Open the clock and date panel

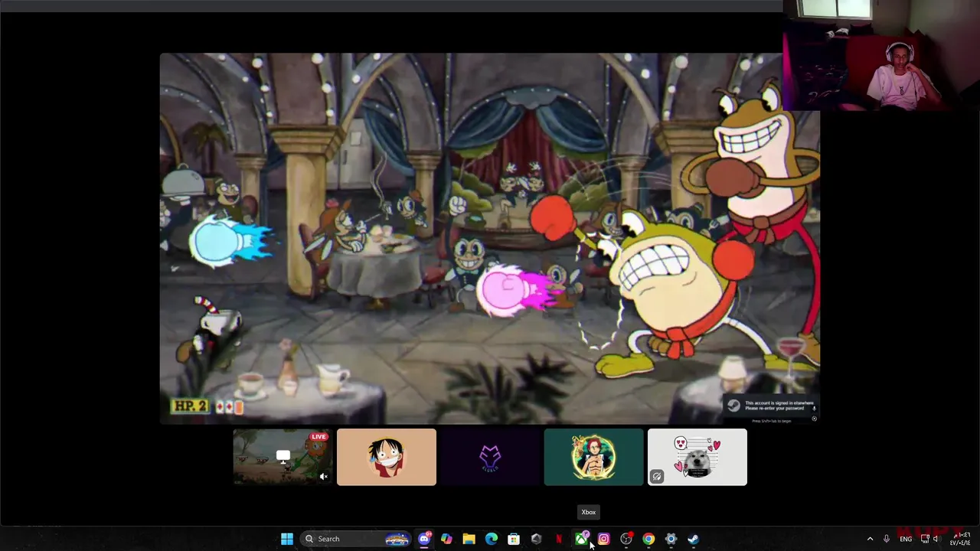(x=962, y=539)
